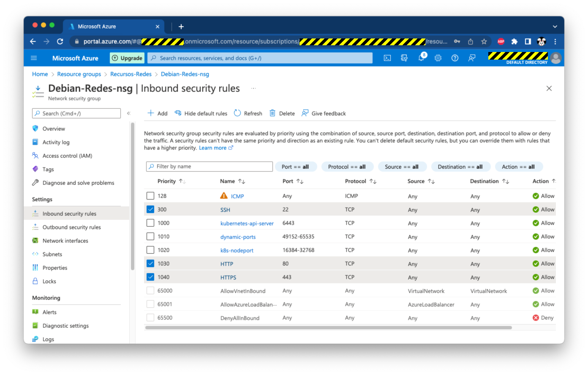Click the Filter by name field

click(x=210, y=167)
